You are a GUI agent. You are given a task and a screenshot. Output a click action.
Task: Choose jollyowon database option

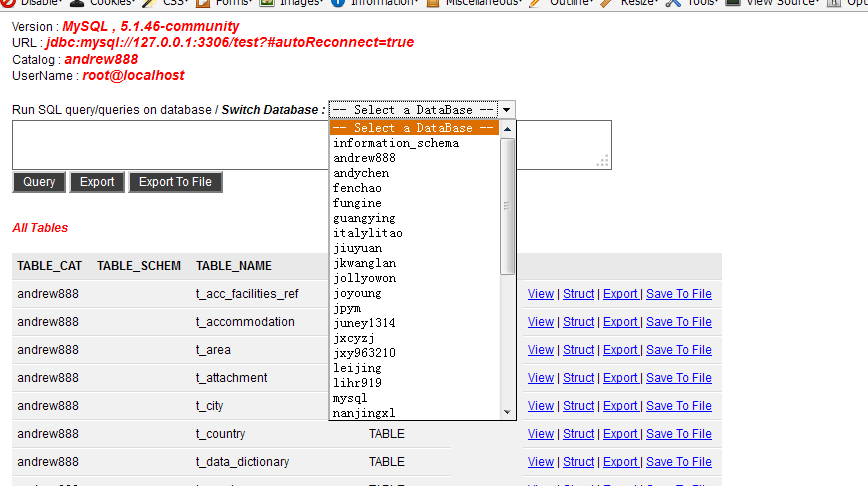tap(414, 278)
